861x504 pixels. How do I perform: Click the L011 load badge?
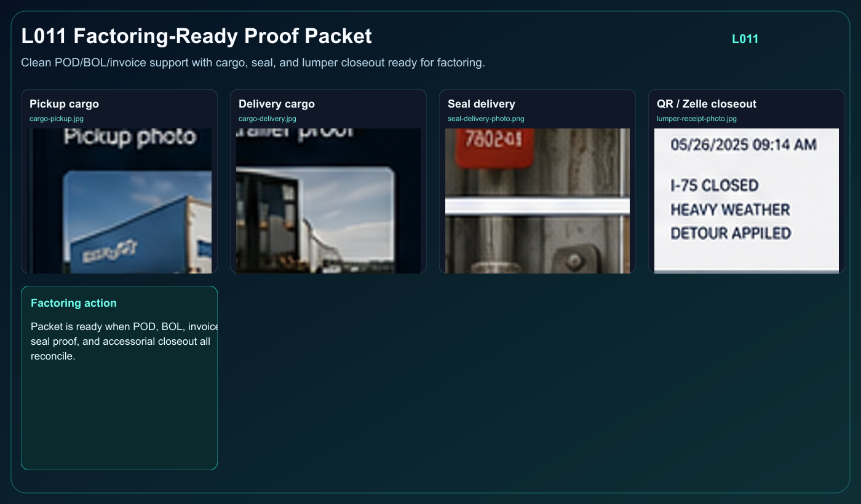click(x=745, y=39)
